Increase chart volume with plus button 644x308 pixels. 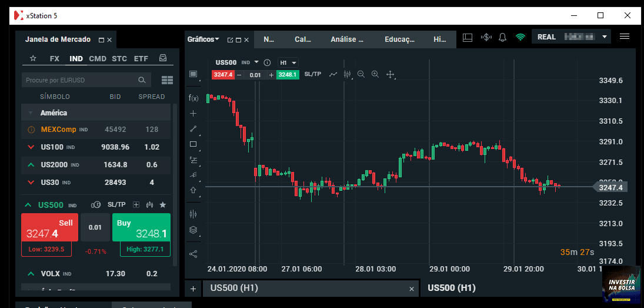point(271,75)
